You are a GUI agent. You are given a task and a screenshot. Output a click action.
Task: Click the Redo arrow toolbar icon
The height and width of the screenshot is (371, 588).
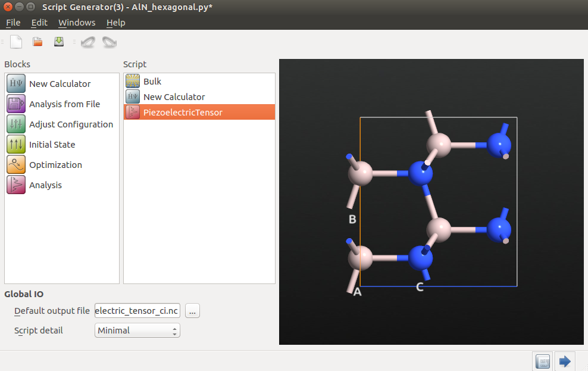(110, 42)
